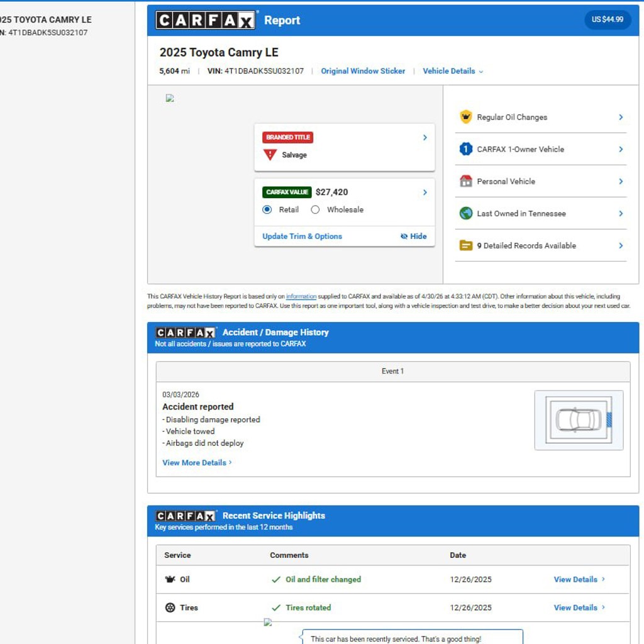The height and width of the screenshot is (644, 644).
Task: Open the Original Window Sticker link
Action: click(x=363, y=71)
